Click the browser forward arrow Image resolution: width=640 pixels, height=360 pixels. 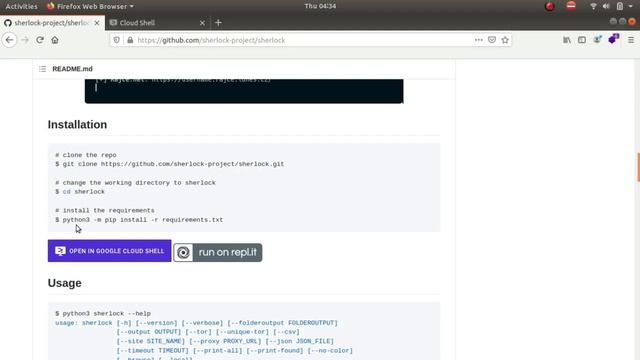25,40
